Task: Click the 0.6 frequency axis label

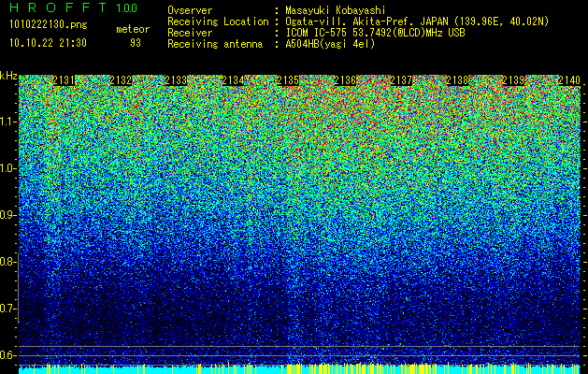Action: click(7, 355)
